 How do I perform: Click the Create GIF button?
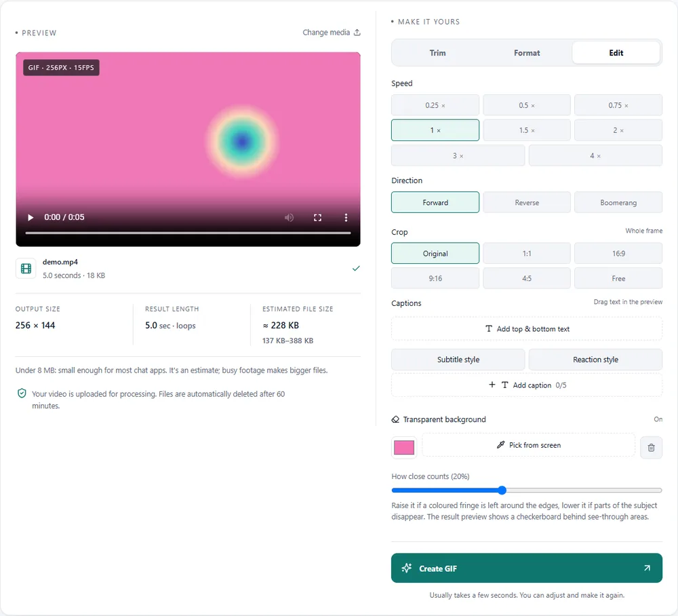(x=527, y=568)
